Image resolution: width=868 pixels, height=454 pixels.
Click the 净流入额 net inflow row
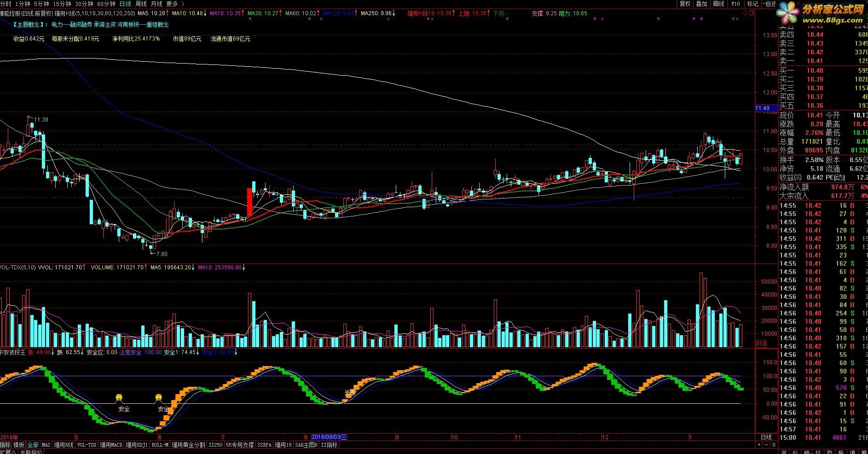click(x=823, y=187)
